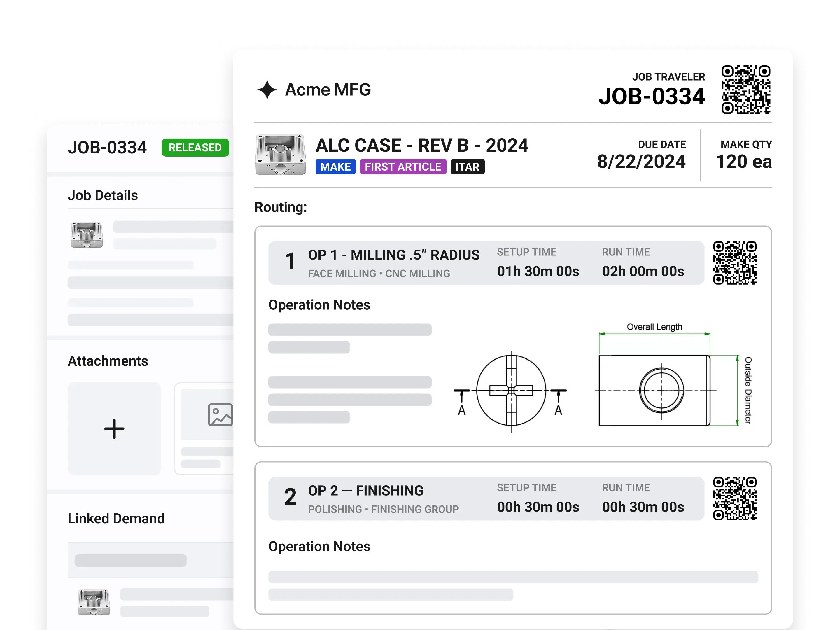Add a new attachment with plus tile
The width and height of the screenshot is (840, 630).
coord(114,429)
